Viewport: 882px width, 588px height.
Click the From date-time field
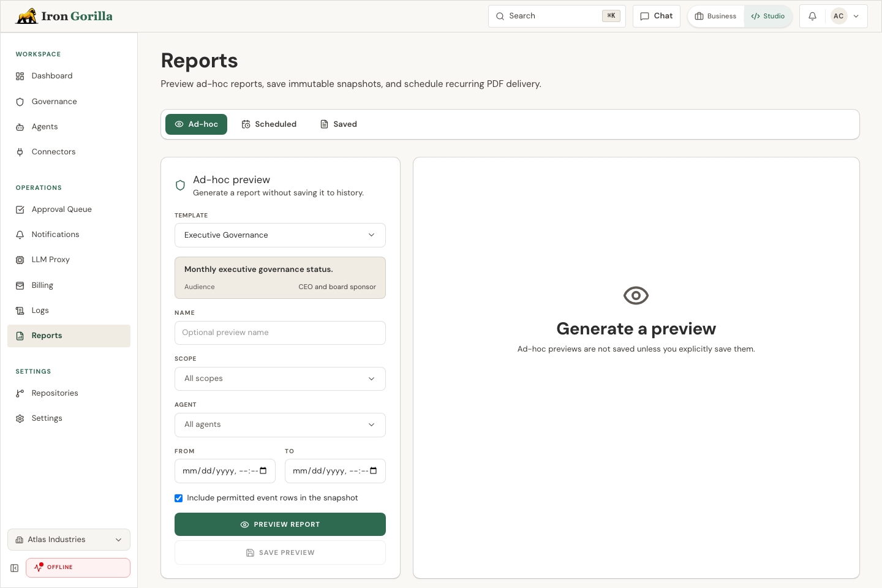coord(225,471)
